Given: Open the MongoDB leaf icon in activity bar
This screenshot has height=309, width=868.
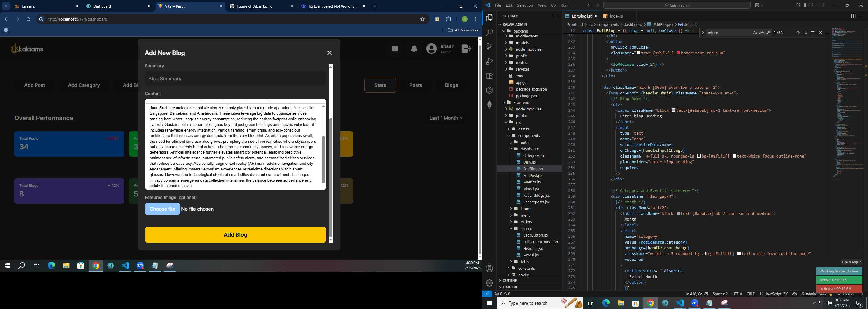Looking at the screenshot, I should (x=489, y=105).
